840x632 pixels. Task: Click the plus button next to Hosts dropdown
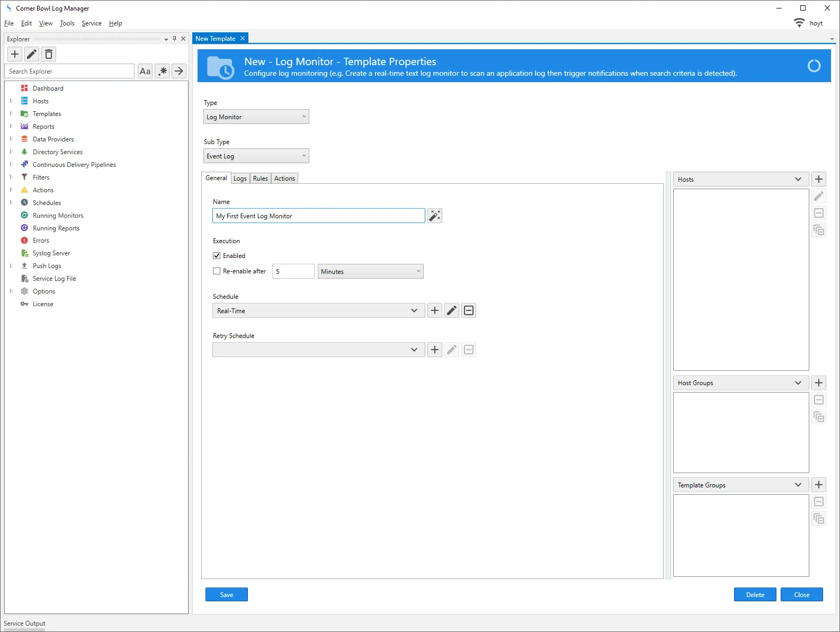(x=819, y=179)
